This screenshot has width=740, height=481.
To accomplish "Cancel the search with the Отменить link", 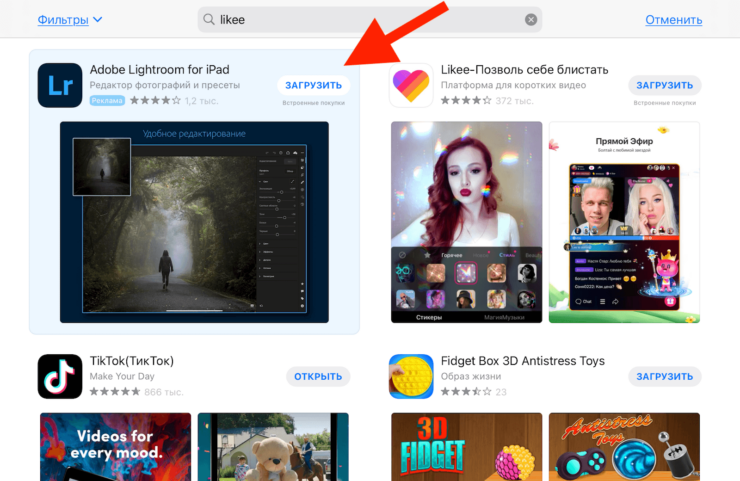I will coord(673,20).
